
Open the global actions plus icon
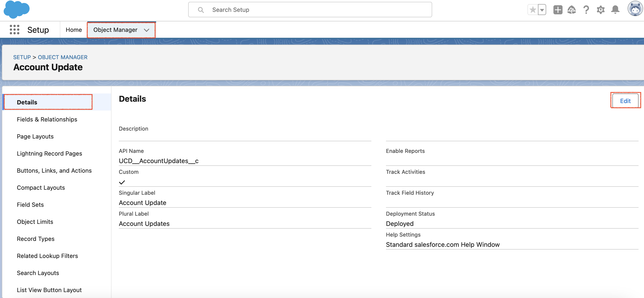coord(558,10)
